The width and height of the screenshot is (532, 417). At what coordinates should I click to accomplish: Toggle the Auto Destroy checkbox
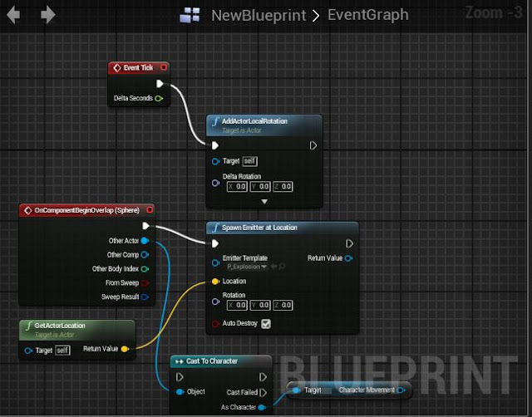tap(266, 324)
